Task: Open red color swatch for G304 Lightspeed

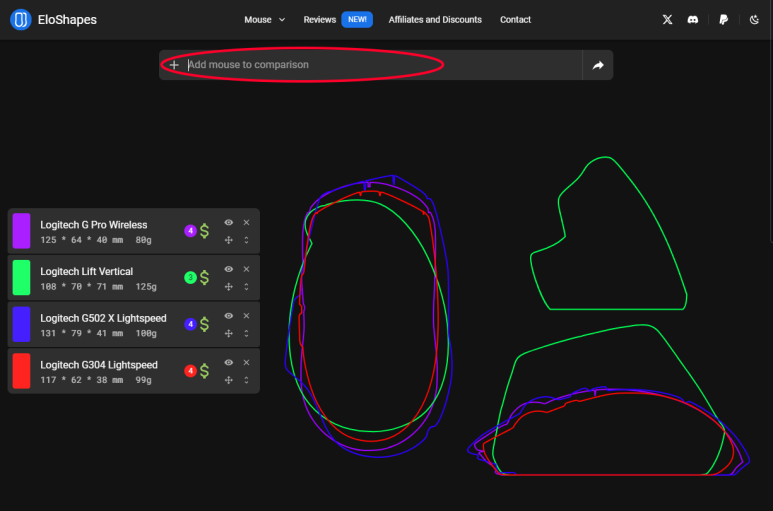Action: click(21, 371)
